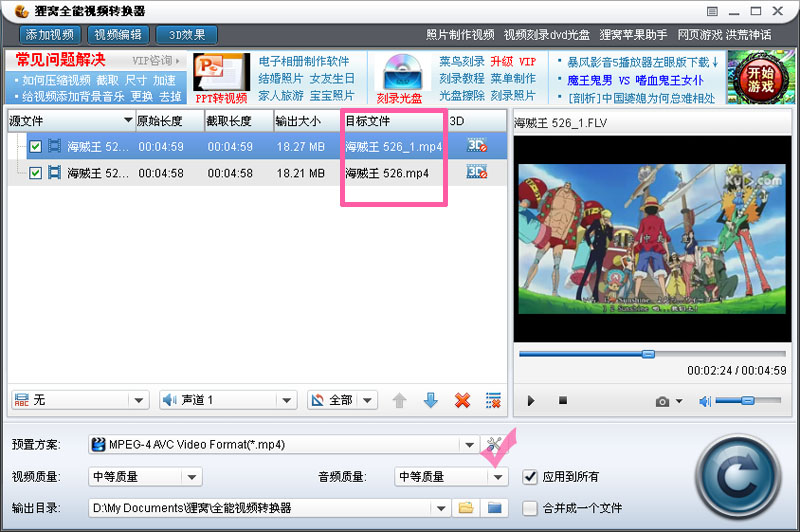Viewport: 800px width, 532px height.
Task: Click 3D icon in 海贼王 526.mp4 row
Action: (x=477, y=172)
